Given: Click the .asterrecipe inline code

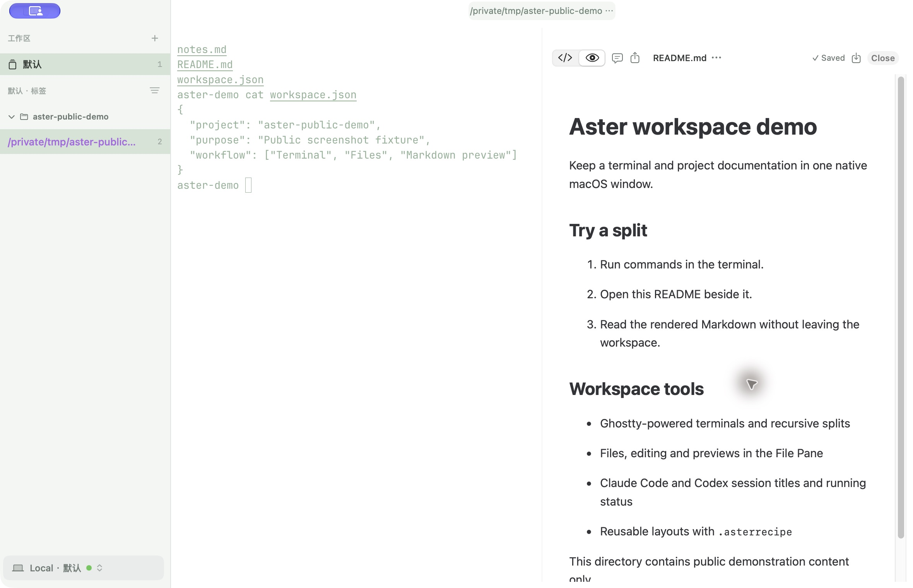Looking at the screenshot, I should pos(755,532).
